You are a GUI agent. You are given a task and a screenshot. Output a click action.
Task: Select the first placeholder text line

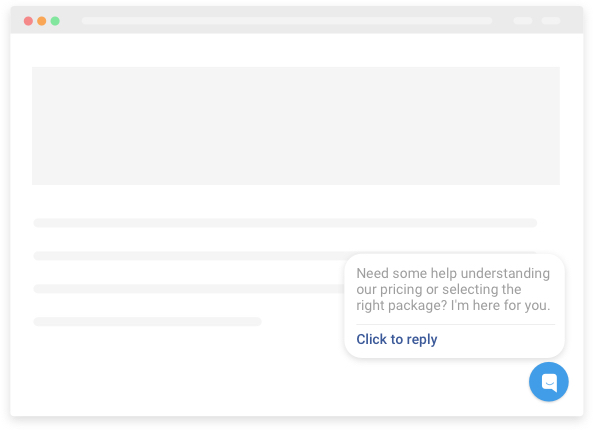(285, 223)
